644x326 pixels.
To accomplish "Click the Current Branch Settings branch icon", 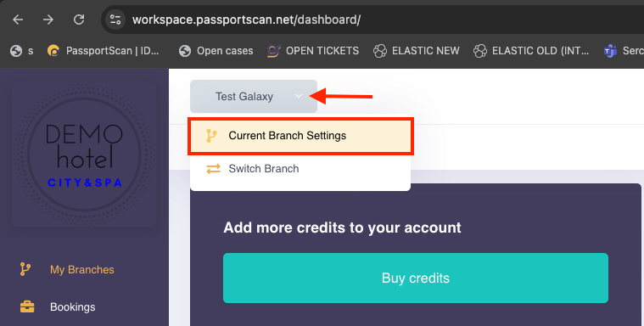I will [x=211, y=136].
